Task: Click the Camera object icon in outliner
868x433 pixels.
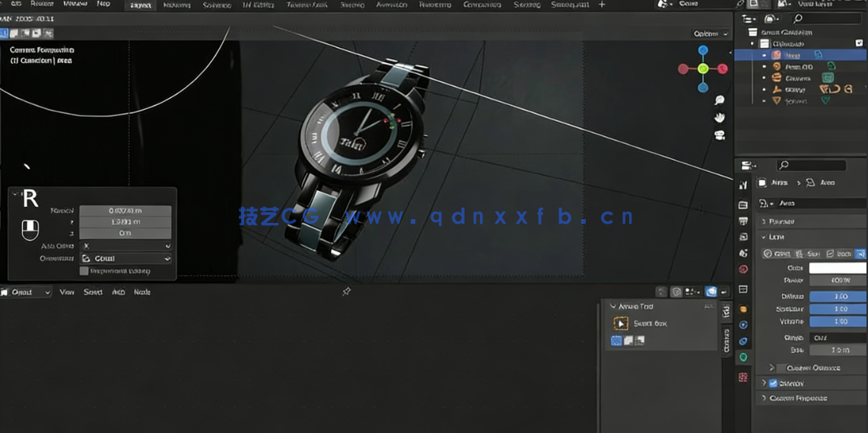Action: point(776,78)
